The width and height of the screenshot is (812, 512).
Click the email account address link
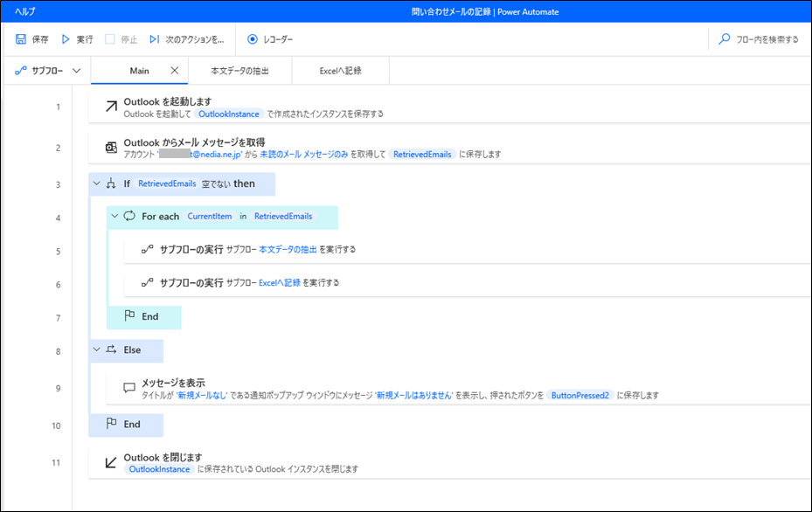click(x=200, y=155)
